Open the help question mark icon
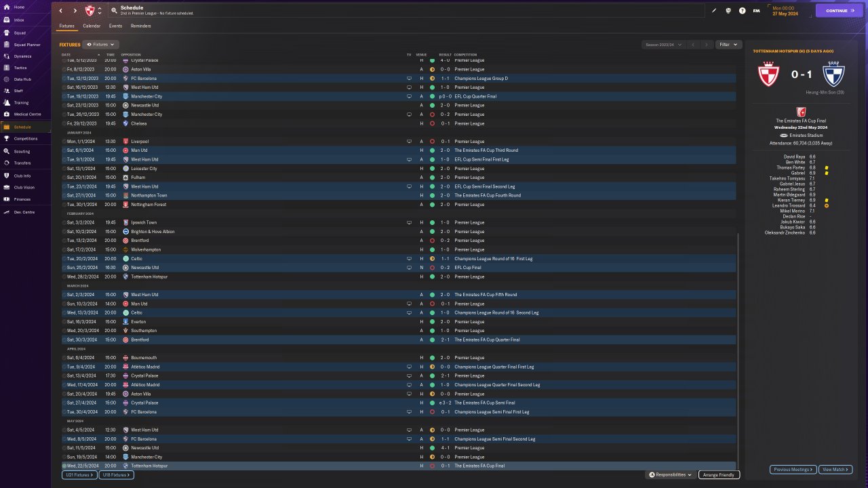The height and width of the screenshot is (488, 868). pyautogui.click(x=743, y=11)
